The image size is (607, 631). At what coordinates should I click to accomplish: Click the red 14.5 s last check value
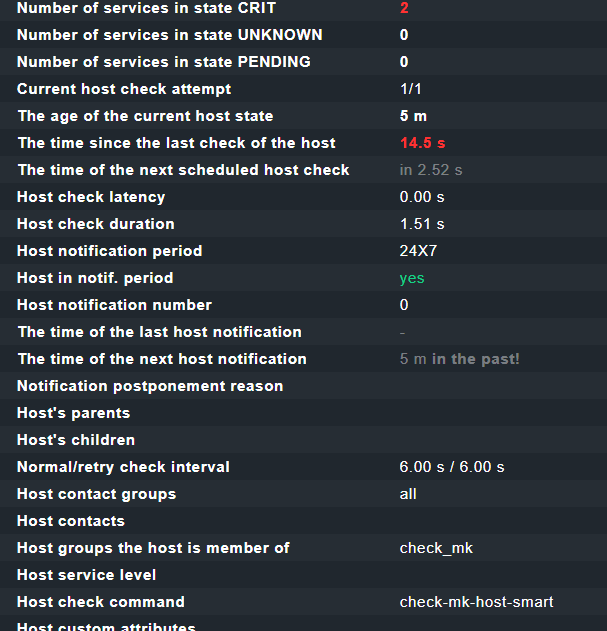coord(422,143)
